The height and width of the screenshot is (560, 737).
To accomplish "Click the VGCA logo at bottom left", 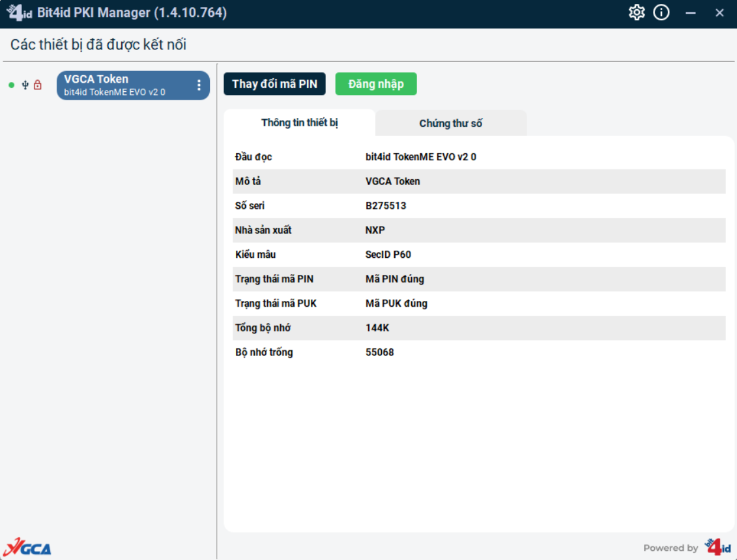I will [x=27, y=548].
